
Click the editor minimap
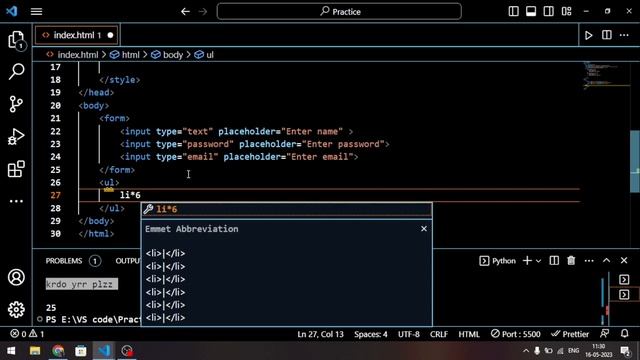click(x=607, y=76)
